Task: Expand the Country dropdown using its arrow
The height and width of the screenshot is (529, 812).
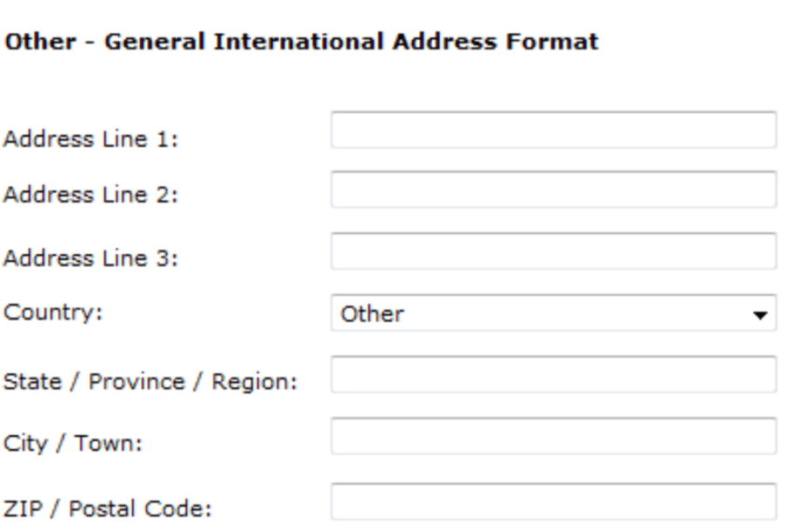Action: point(761,314)
